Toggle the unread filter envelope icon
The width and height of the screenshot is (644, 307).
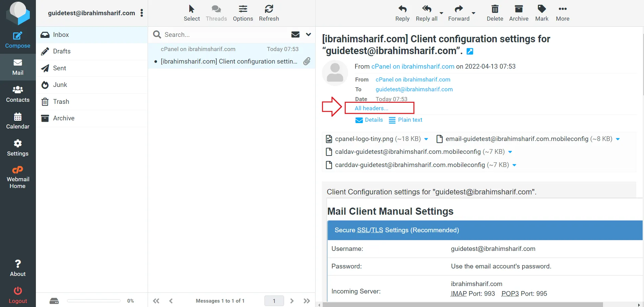click(295, 34)
